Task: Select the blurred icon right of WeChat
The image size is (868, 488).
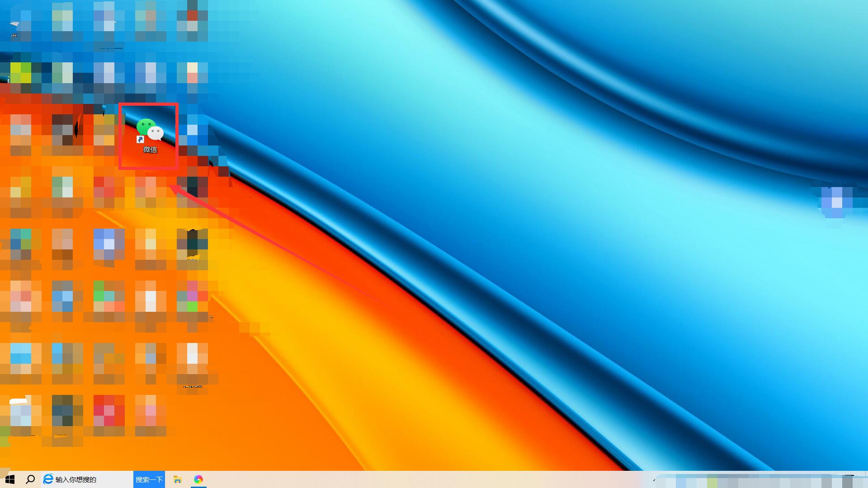Action: coord(192,131)
